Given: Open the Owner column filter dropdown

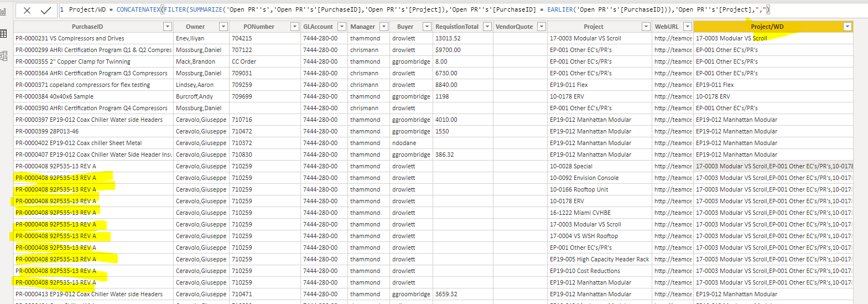Looking at the screenshot, I should [x=224, y=27].
